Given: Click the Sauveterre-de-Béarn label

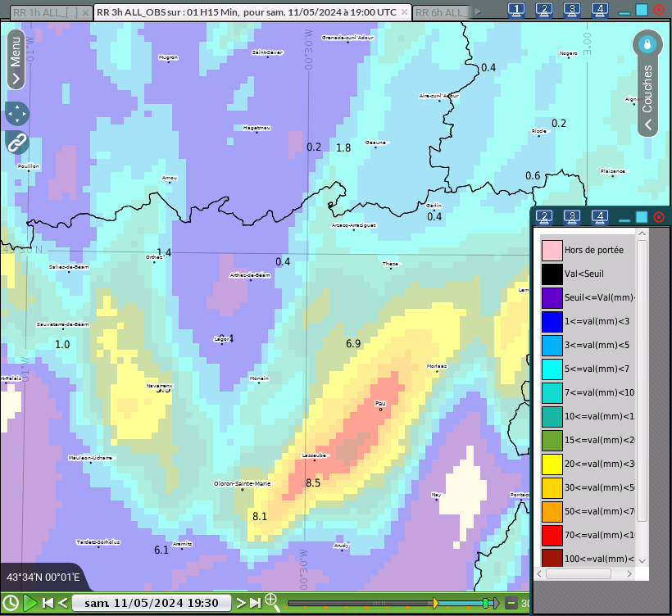Looking at the screenshot, I should coord(63,324).
